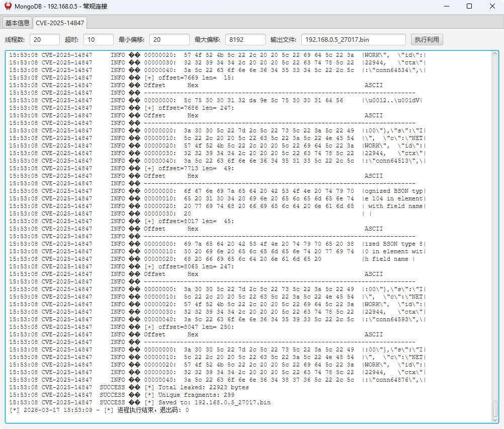504x429 pixels.
Task: Click the log scrollbar down arrow
Action: point(495,419)
